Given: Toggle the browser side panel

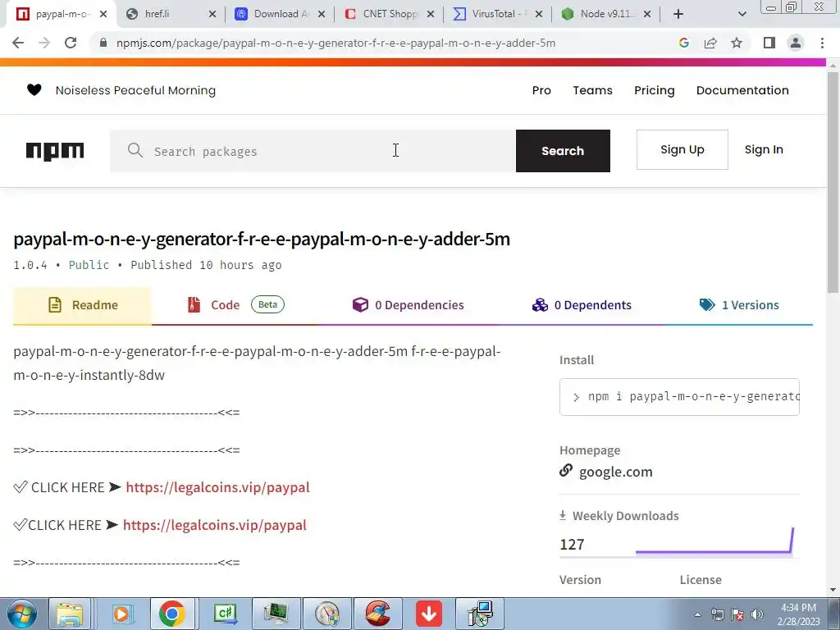Looking at the screenshot, I should 769,43.
